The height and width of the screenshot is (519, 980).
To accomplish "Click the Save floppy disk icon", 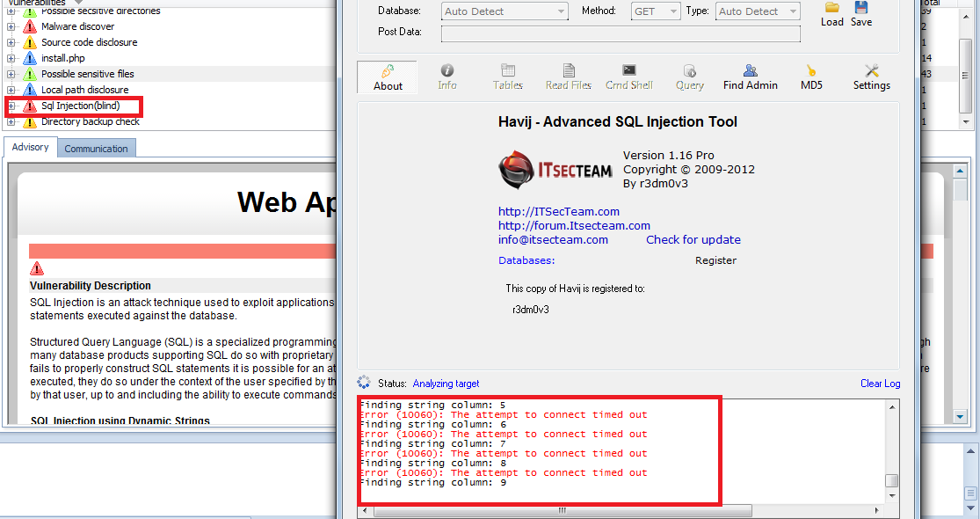I will click(861, 8).
